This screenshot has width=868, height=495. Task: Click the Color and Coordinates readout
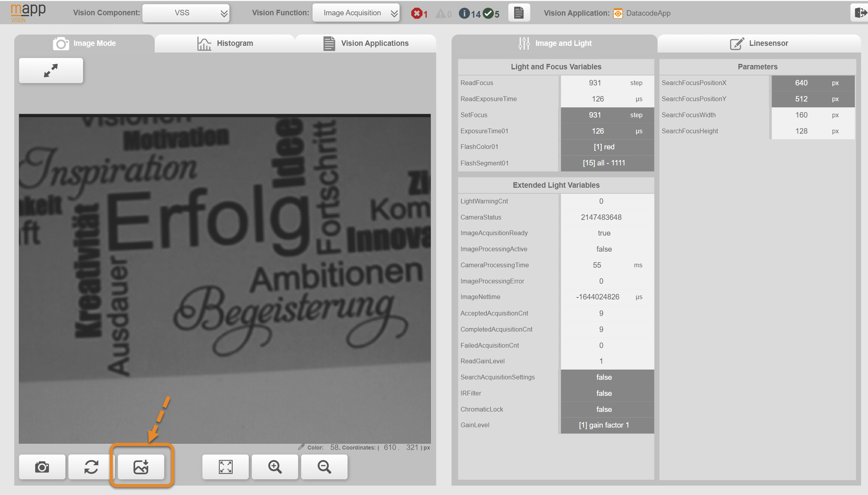(x=364, y=448)
